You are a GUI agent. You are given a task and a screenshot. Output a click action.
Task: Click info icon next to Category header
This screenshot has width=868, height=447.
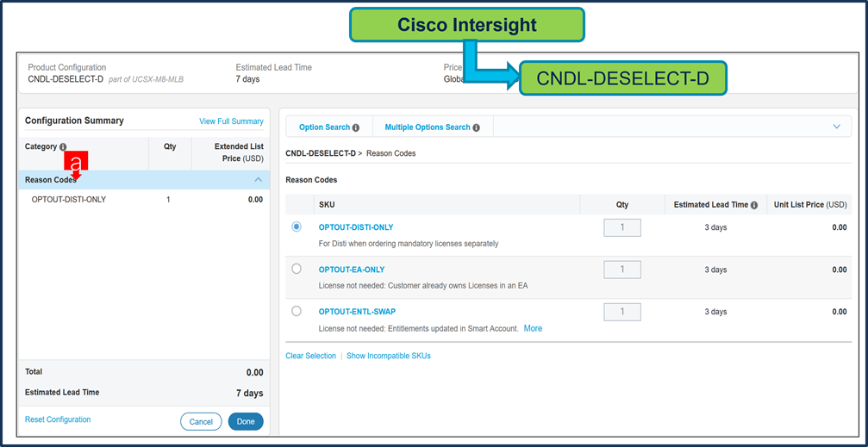tap(63, 147)
